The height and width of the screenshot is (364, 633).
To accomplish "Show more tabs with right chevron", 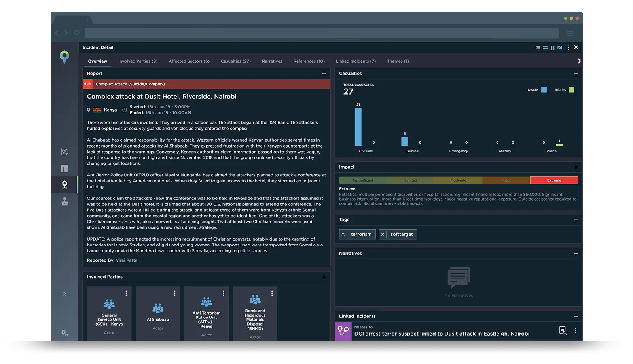I will coord(579,61).
